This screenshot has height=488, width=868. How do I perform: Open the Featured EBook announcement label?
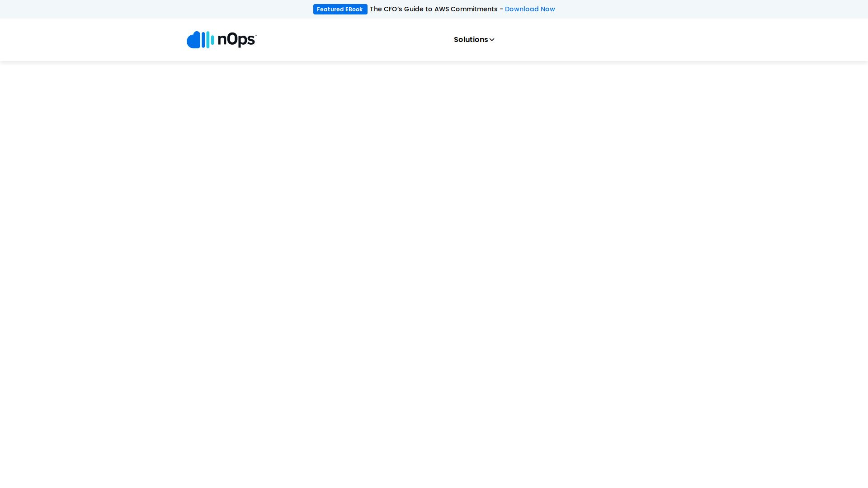(x=340, y=9)
